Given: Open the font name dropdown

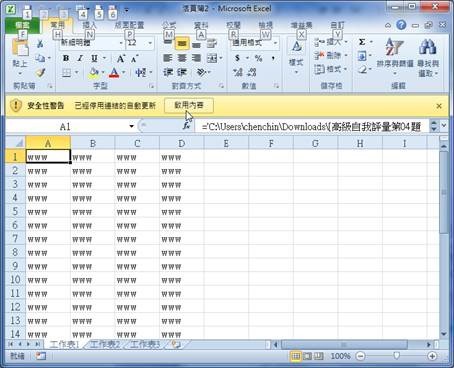Looking at the screenshot, I should pyautogui.click(x=121, y=43).
